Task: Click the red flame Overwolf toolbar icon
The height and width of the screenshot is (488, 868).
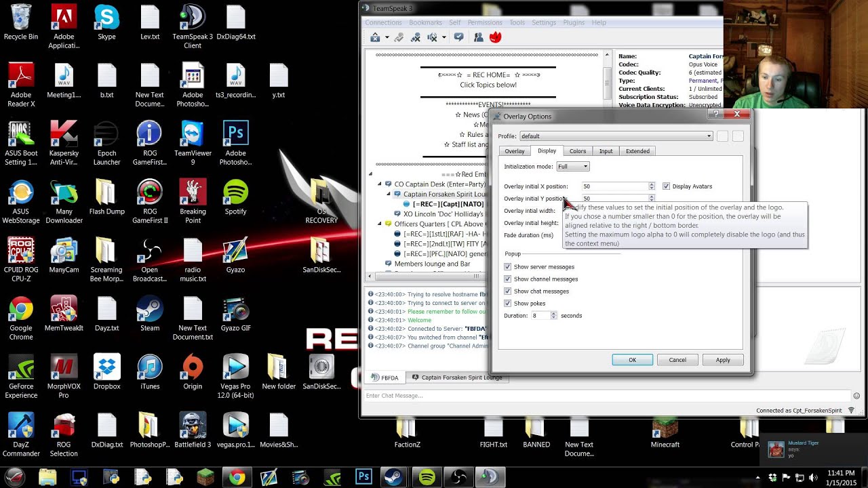Action: (x=495, y=37)
